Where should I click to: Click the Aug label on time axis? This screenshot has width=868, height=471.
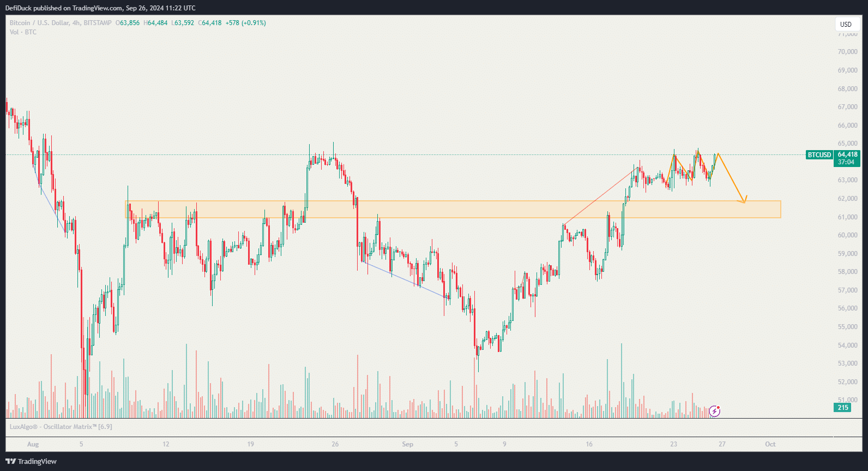point(33,444)
